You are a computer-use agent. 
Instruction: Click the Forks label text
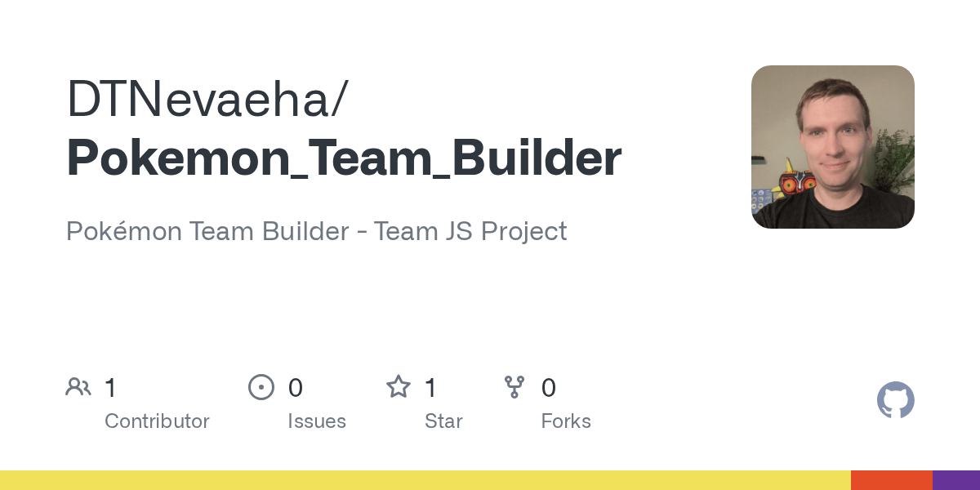[x=566, y=421]
